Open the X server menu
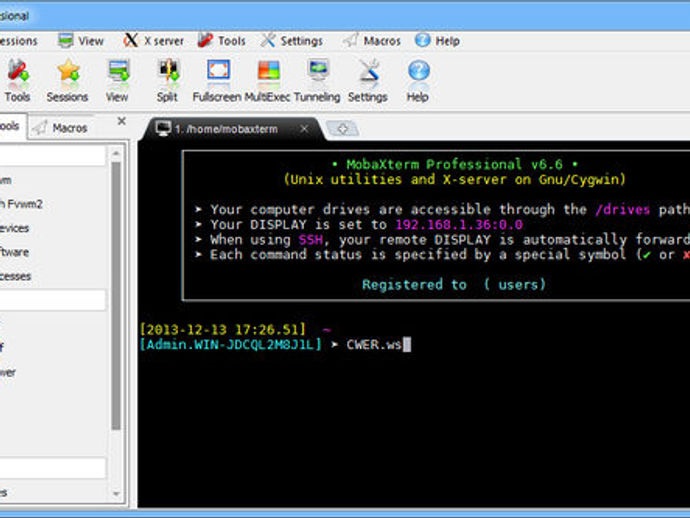The height and width of the screenshot is (518, 690). click(x=153, y=41)
